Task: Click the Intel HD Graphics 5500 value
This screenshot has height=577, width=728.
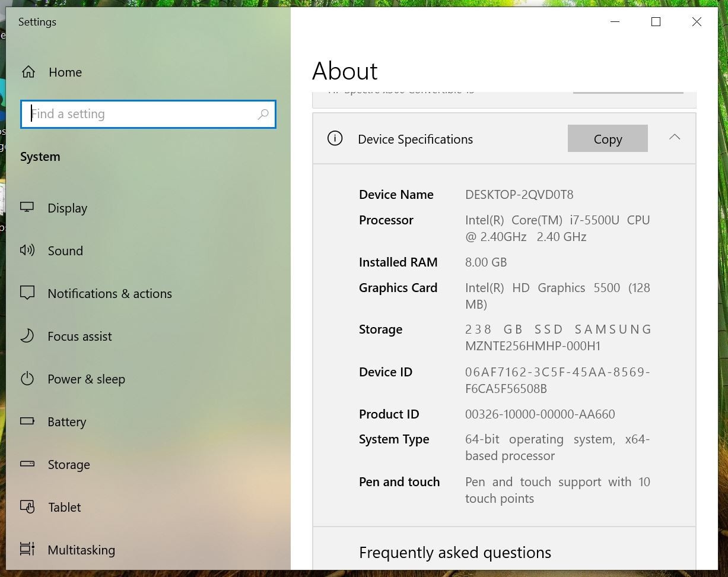Action: click(x=558, y=296)
